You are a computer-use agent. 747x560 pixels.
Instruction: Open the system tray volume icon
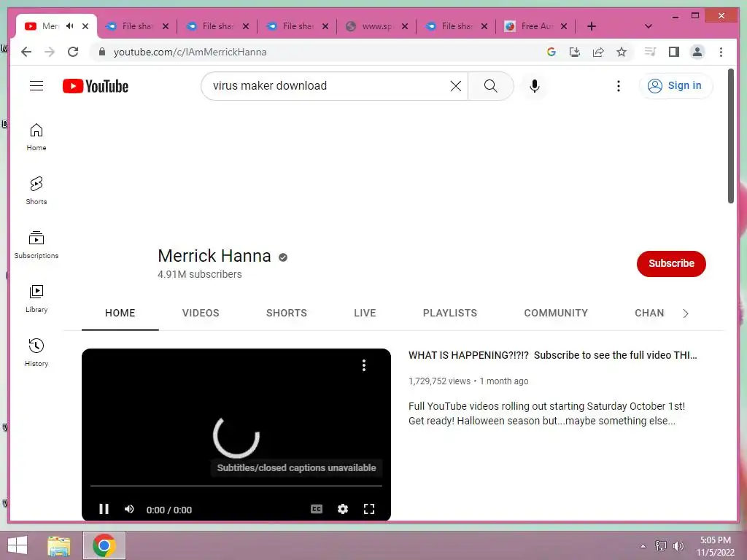pos(678,546)
